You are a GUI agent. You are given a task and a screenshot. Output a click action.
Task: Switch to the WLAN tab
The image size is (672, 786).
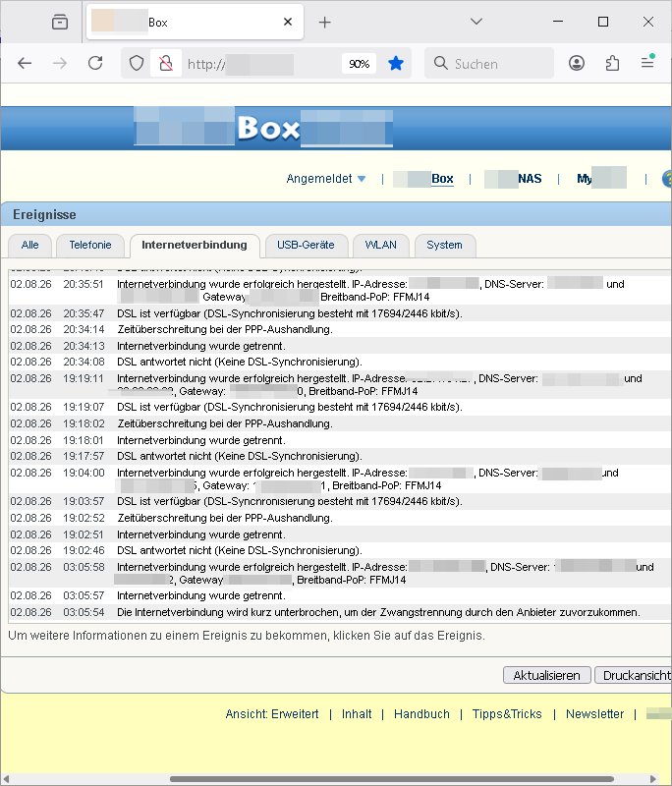381,245
